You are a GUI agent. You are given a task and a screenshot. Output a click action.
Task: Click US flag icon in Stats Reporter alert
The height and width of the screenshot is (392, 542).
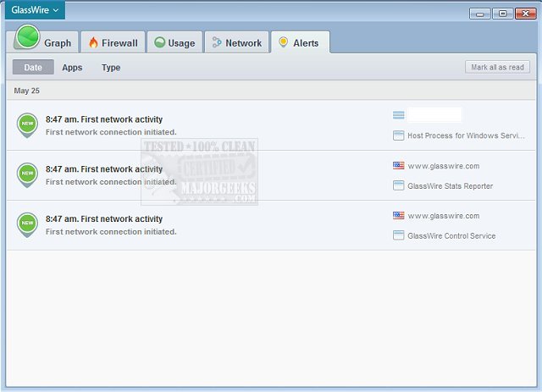[399, 166]
